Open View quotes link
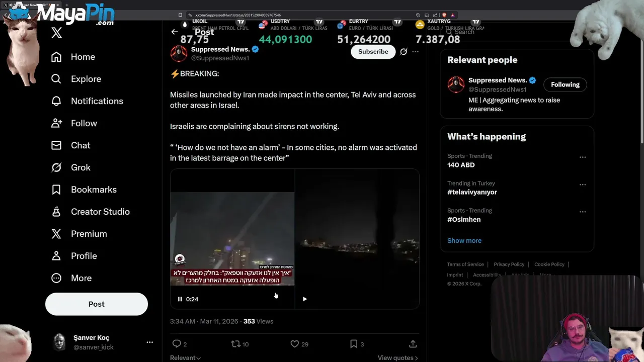Image resolution: width=644 pixels, height=362 pixels. tap(397, 358)
